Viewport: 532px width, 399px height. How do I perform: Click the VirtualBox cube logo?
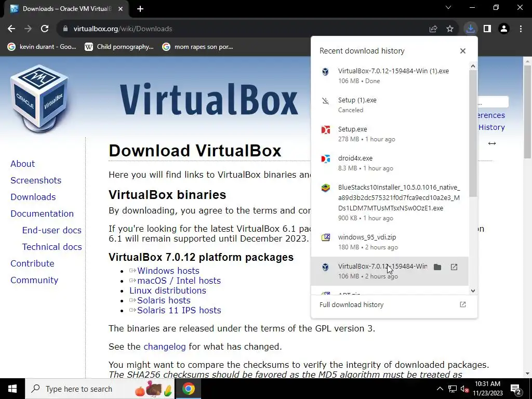click(39, 98)
